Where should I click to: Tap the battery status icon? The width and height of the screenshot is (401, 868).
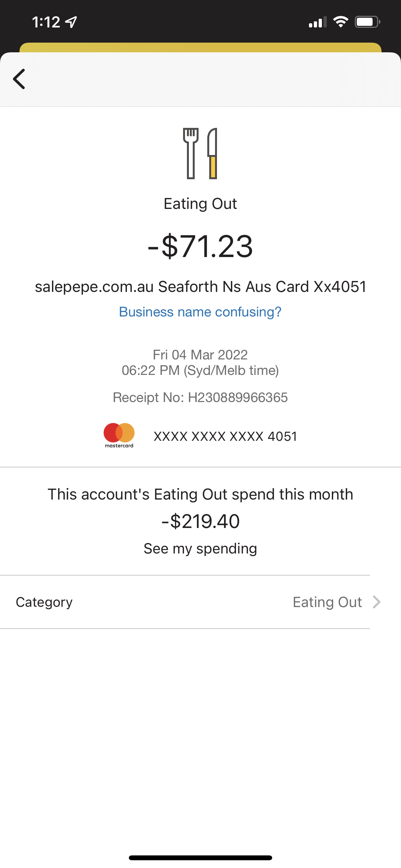pos(367,22)
